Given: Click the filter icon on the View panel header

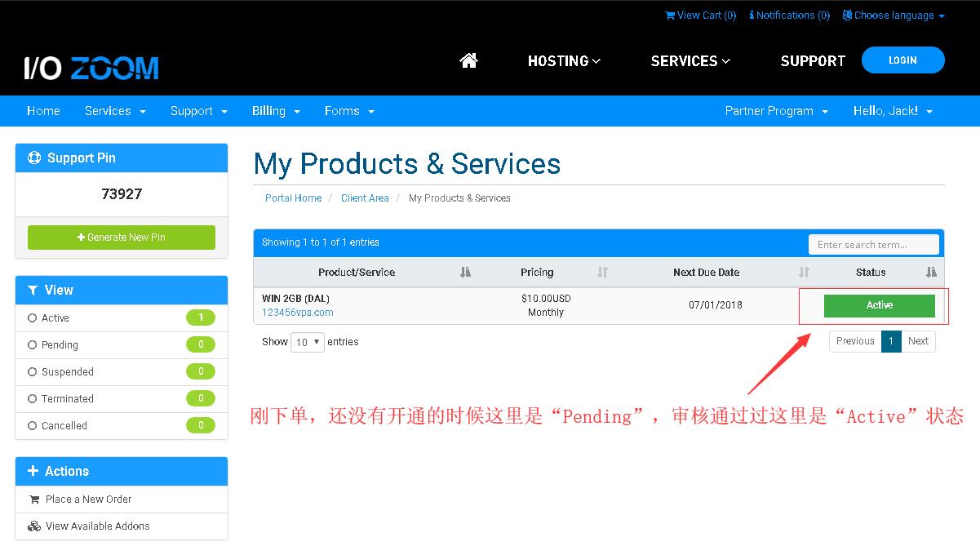Looking at the screenshot, I should pos(33,290).
